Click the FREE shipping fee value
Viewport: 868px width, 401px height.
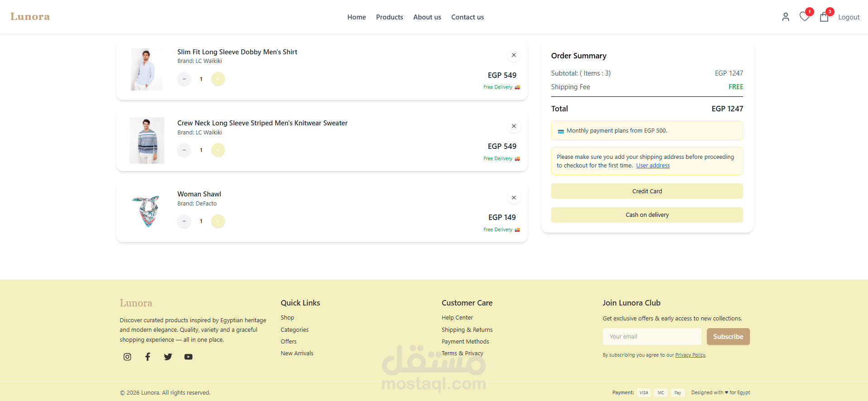736,87
